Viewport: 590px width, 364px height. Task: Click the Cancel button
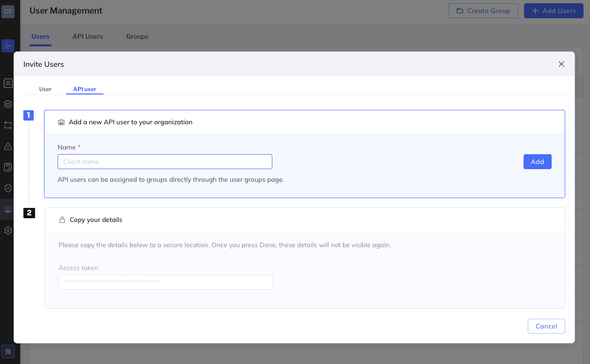(x=546, y=326)
